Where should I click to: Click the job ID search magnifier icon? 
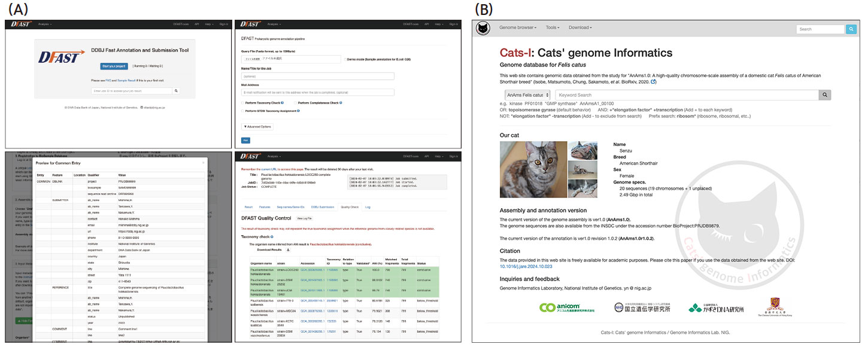pyautogui.click(x=176, y=91)
